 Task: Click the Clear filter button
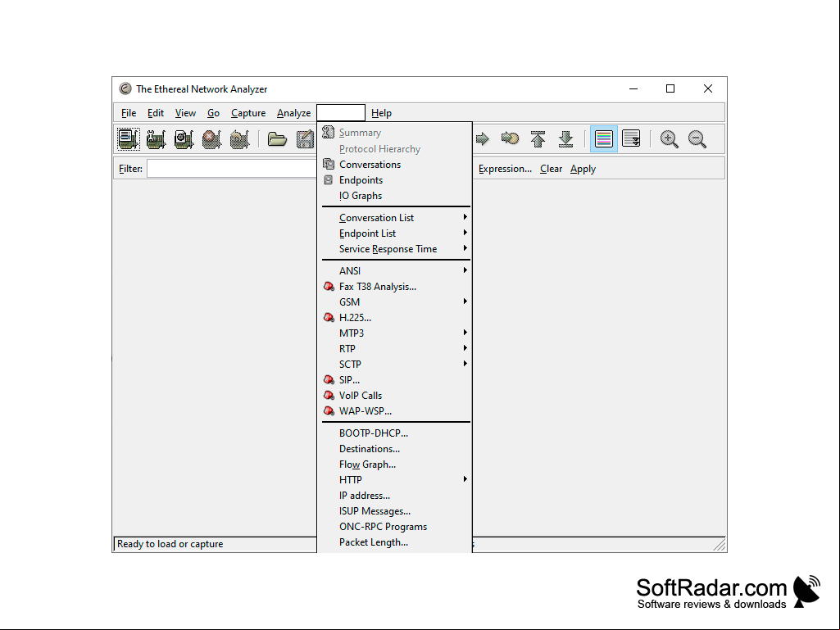(551, 169)
